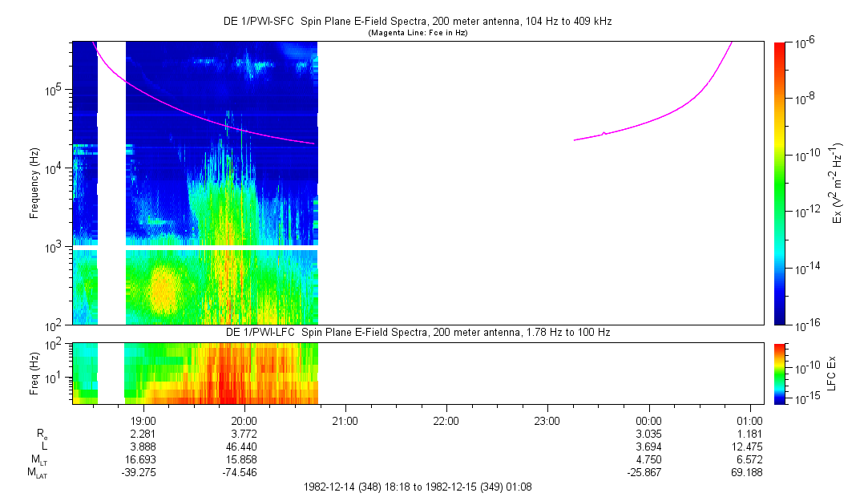The height and width of the screenshot is (497, 868).
Task: Click the main Ex colorbar scale
Action: (x=781, y=183)
